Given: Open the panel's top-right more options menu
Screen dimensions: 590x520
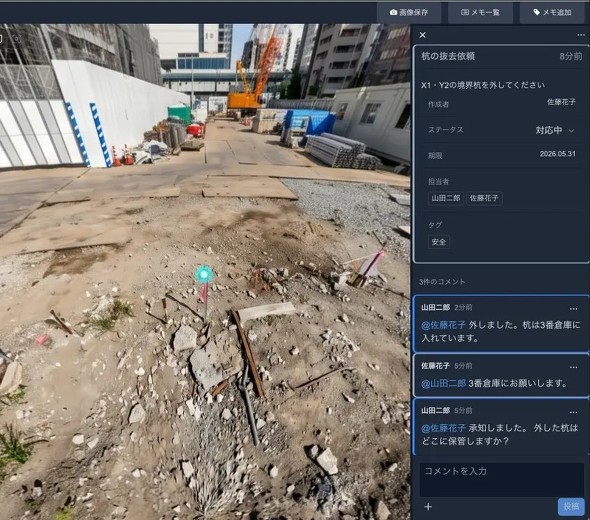Looking at the screenshot, I should click(x=581, y=35).
